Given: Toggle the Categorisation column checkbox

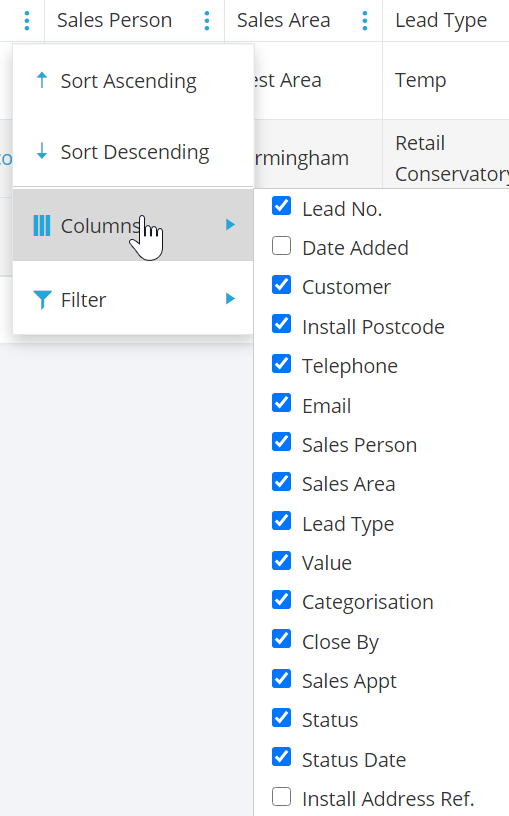Looking at the screenshot, I should [282, 600].
